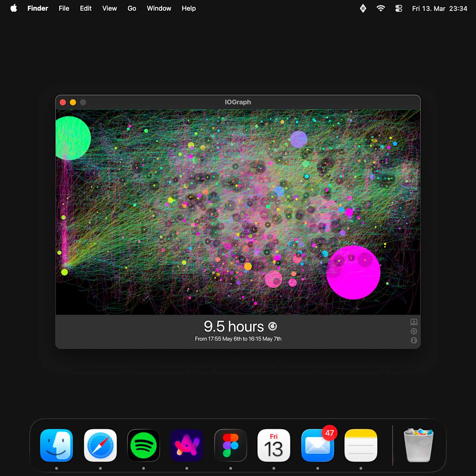The height and width of the screenshot is (476, 476).
Task: Open IOGraph settings gear icon
Action: [414, 331]
